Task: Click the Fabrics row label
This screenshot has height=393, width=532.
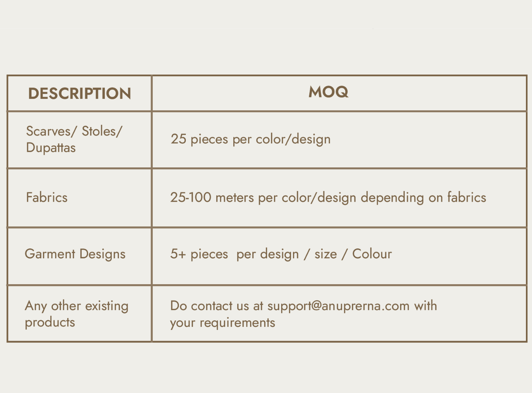Action: 47,197
